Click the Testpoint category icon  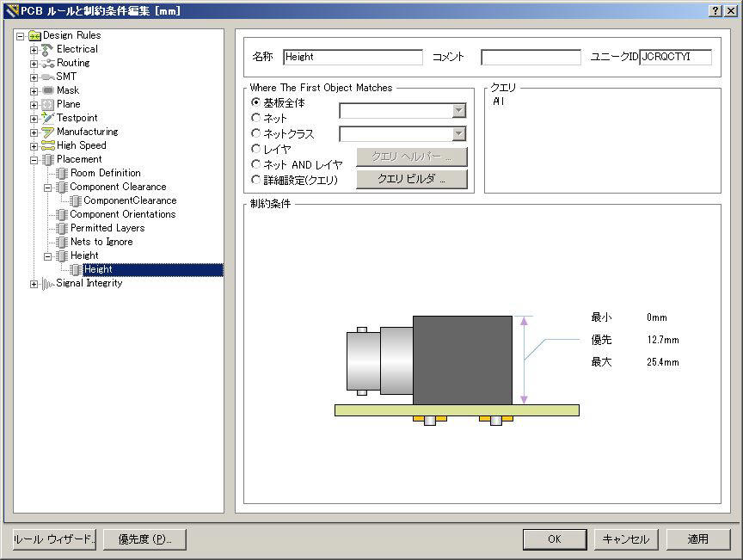pos(47,118)
